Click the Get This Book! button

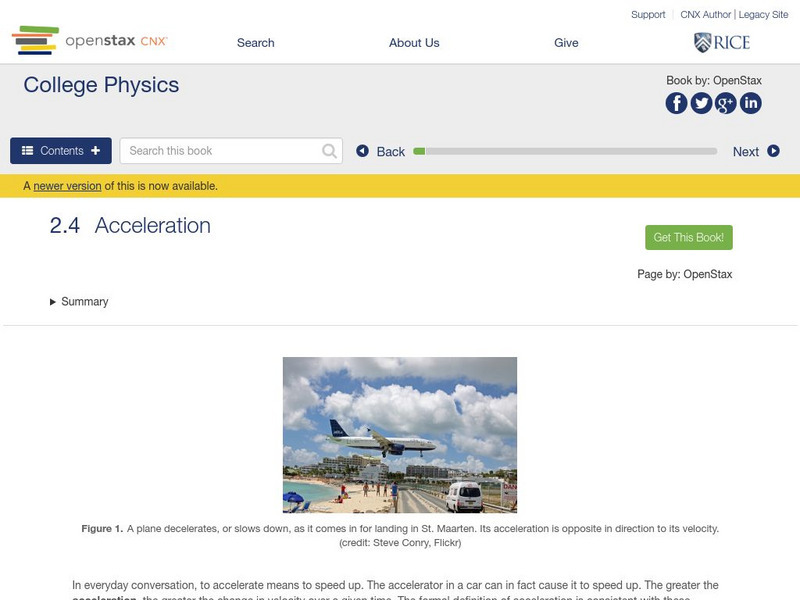coord(689,237)
